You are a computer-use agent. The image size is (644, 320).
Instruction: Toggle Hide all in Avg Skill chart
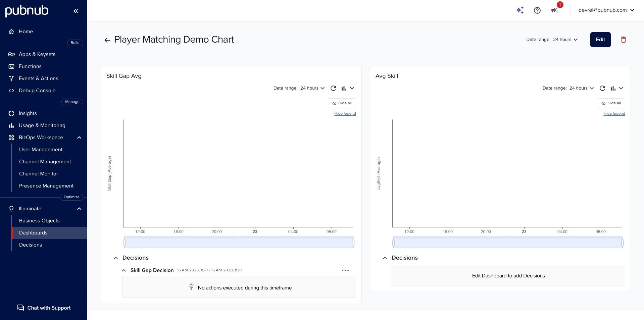tap(611, 103)
